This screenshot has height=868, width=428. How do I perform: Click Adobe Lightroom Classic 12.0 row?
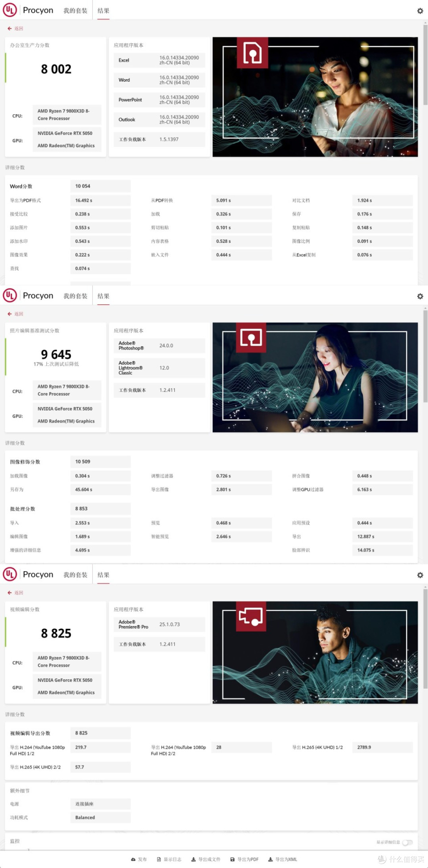coord(159,368)
